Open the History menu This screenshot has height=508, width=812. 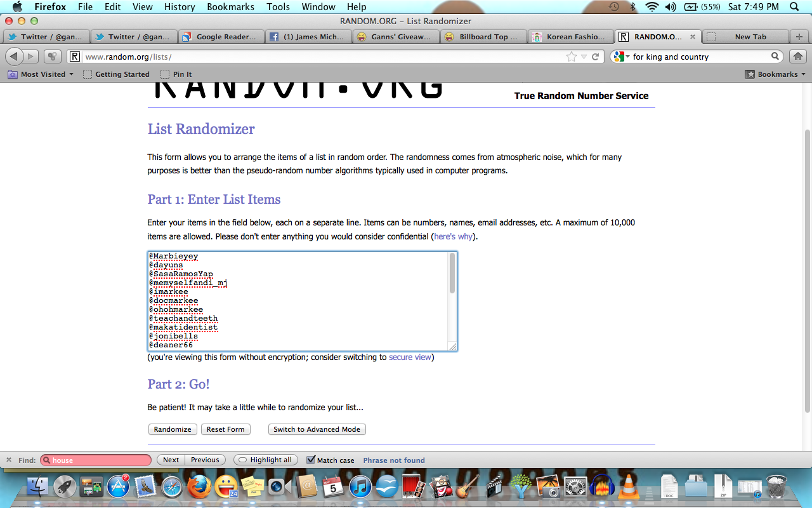coord(179,7)
